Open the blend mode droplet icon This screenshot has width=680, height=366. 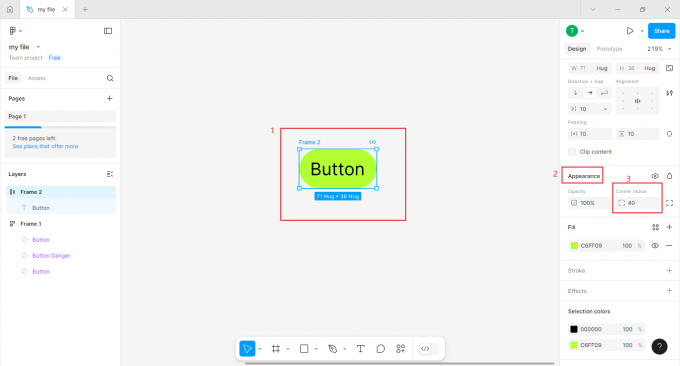point(669,176)
